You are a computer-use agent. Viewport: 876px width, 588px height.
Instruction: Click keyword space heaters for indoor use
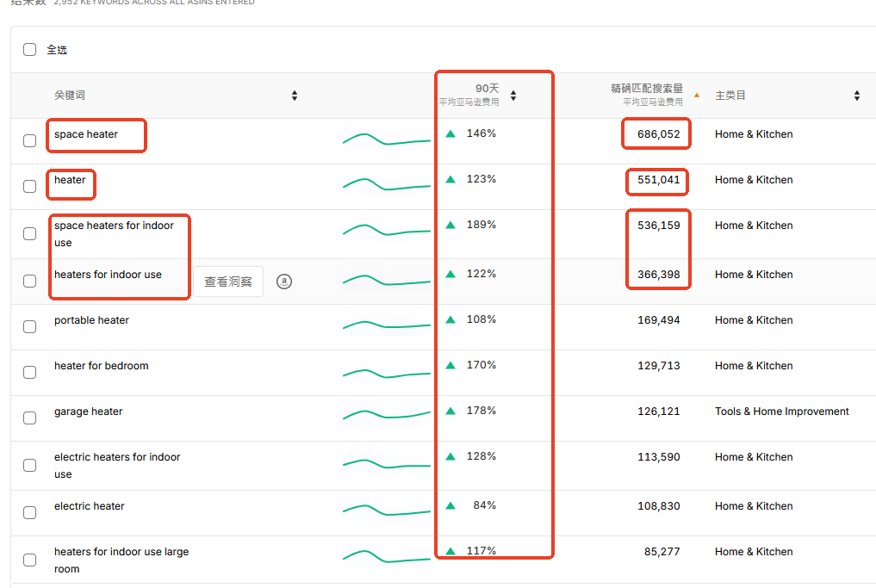click(114, 234)
